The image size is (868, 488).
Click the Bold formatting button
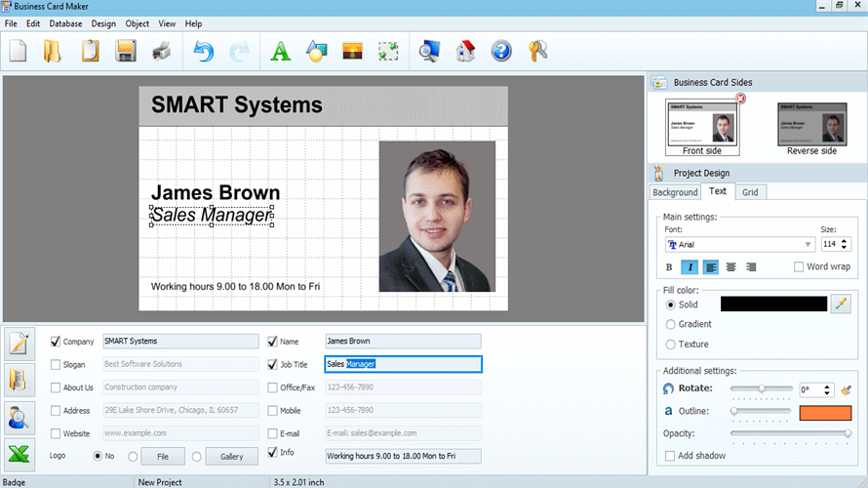(669, 266)
